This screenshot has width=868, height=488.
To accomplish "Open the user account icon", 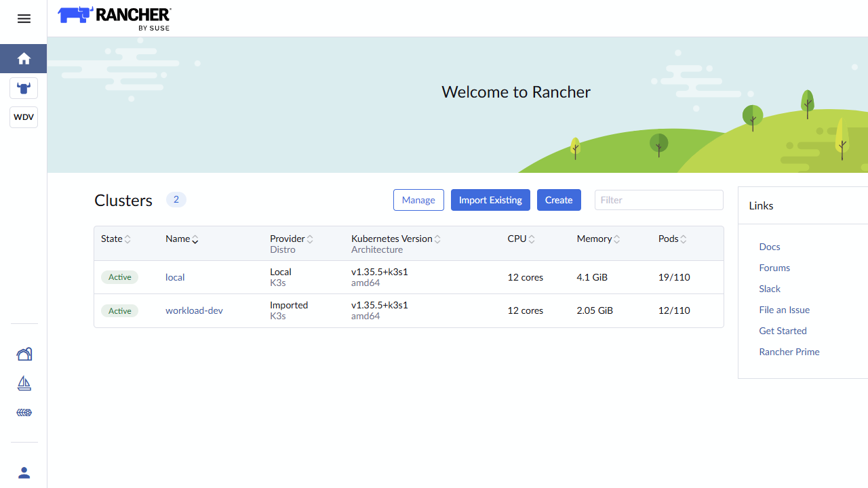I will point(24,472).
